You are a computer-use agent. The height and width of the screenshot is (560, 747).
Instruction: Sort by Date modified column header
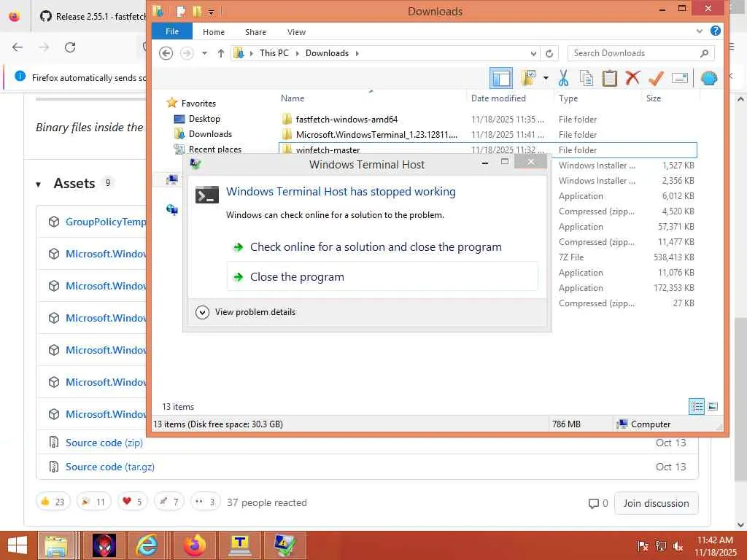(498, 98)
